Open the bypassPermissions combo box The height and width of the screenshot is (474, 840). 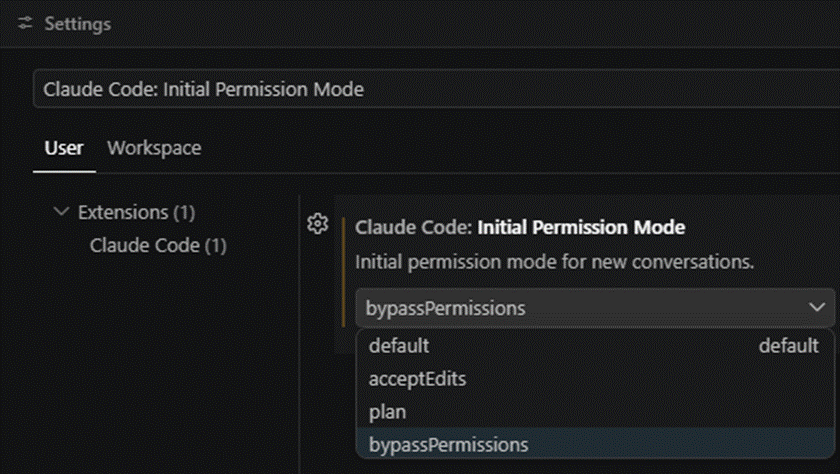(x=595, y=308)
